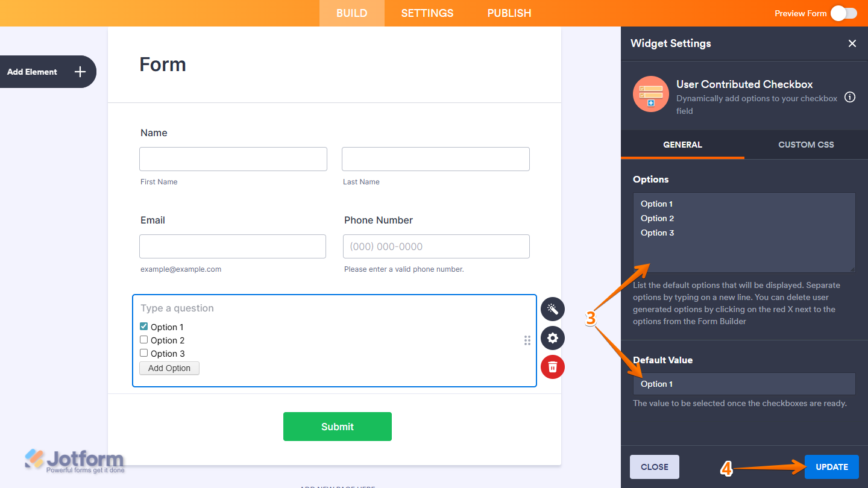Image resolution: width=868 pixels, height=488 pixels.
Task: Click the Add Option button
Action: 169,368
